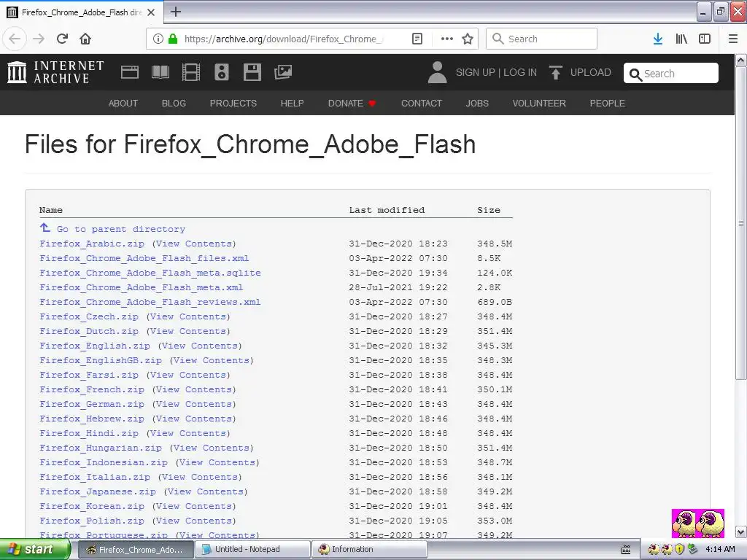The image size is (747, 560).
Task: Click the system tray clock 4:14 AM
Action: pos(720,550)
